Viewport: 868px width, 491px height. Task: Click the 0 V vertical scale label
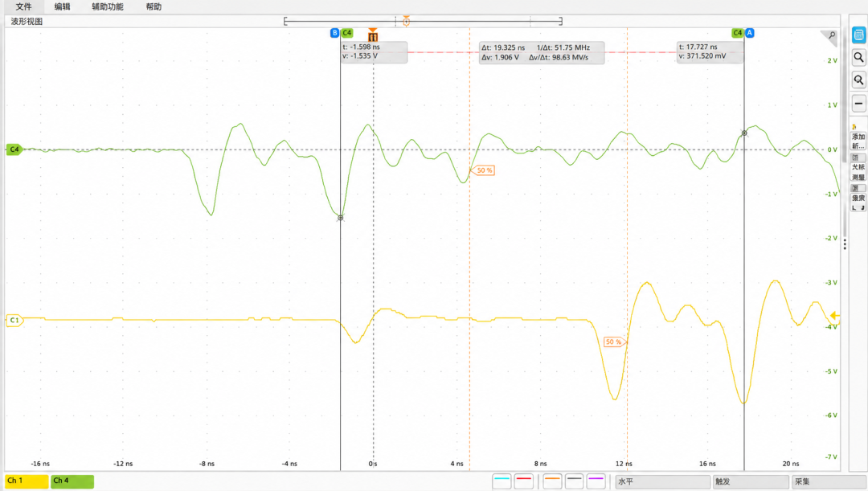coord(832,149)
